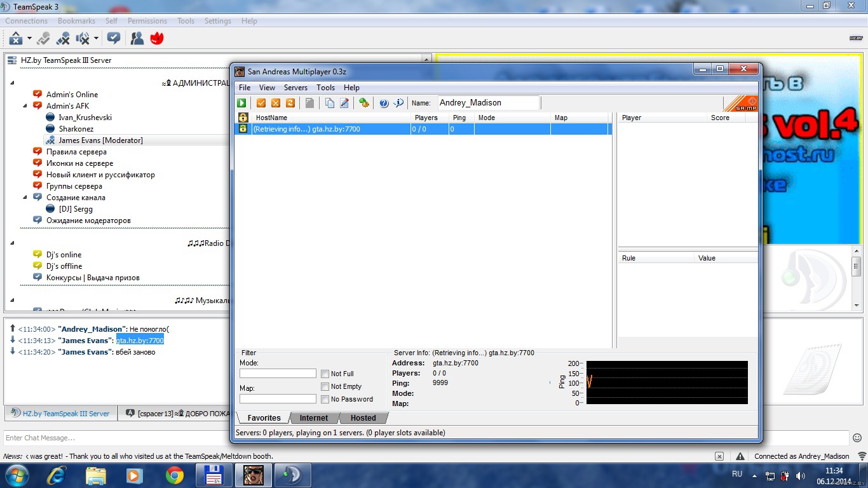Click the Windows Start button
This screenshot has height=488, width=868.
coord(17,475)
